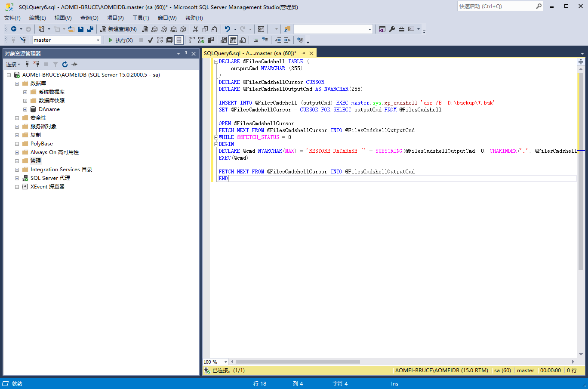Expand the 安全性 node in the tree

click(x=17, y=118)
